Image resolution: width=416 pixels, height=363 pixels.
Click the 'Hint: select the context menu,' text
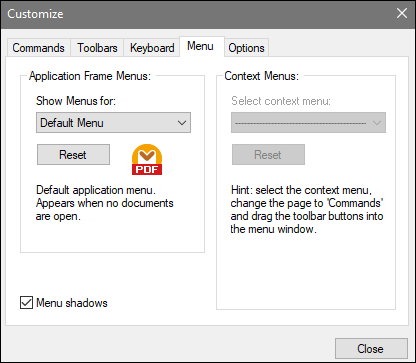click(301, 190)
